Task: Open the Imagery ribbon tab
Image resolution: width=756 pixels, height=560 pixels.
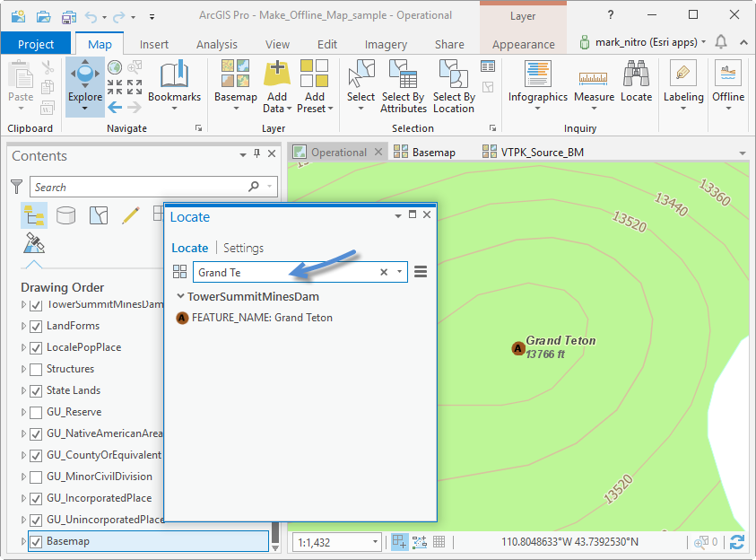Action: point(386,44)
